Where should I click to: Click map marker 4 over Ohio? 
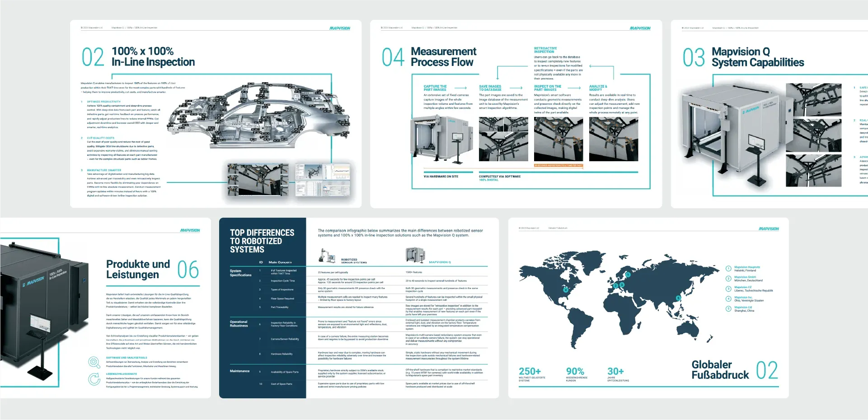565,290
